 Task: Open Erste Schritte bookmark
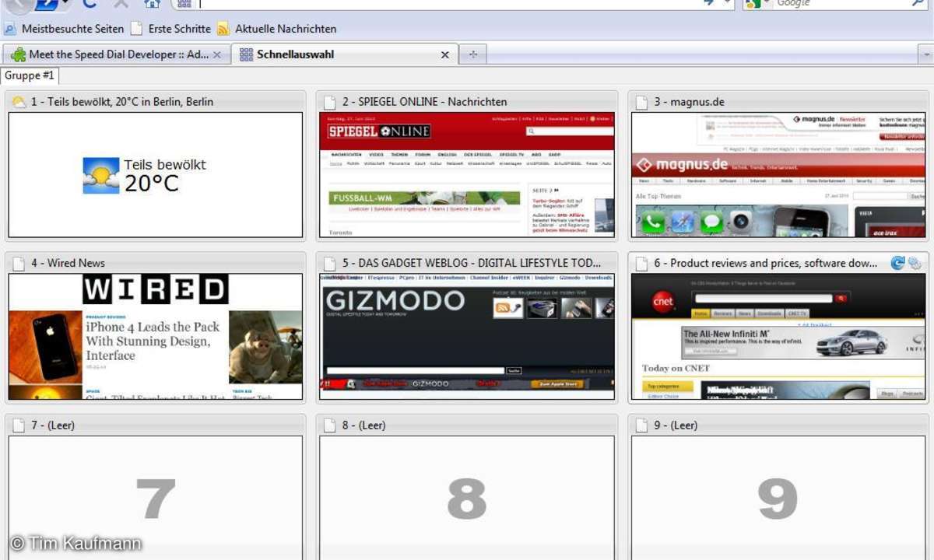[x=170, y=29]
